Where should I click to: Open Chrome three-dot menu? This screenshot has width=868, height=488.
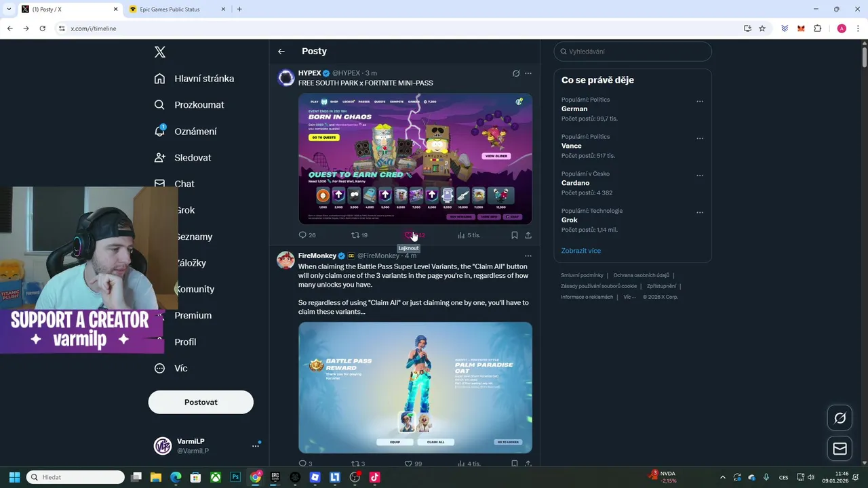[x=859, y=28]
